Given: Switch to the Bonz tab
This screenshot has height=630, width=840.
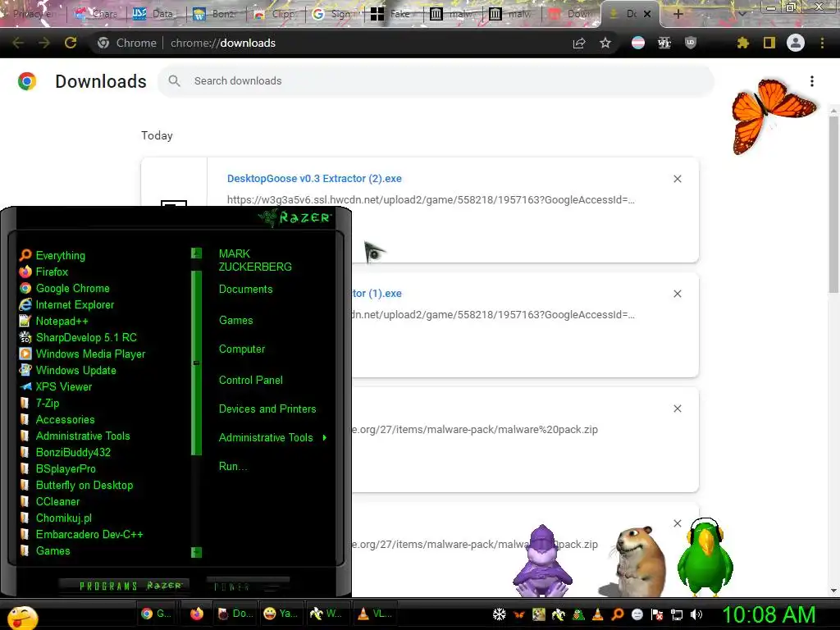Looking at the screenshot, I should [x=214, y=14].
